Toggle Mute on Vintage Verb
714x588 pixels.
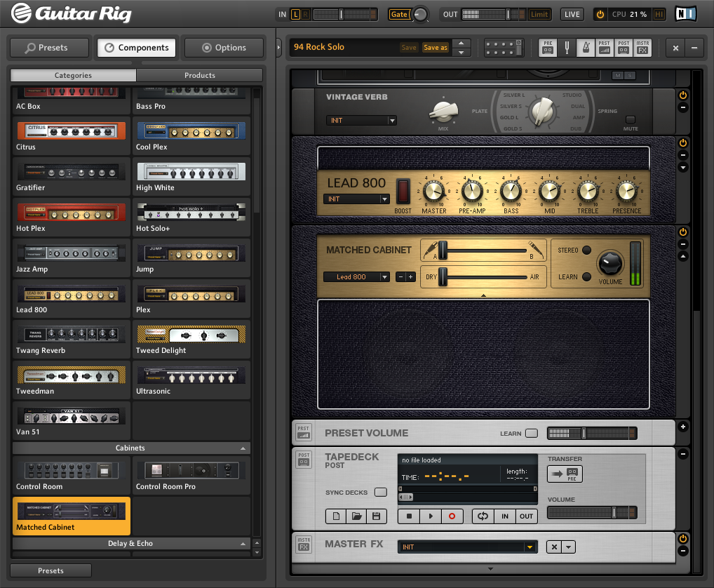coord(631,119)
